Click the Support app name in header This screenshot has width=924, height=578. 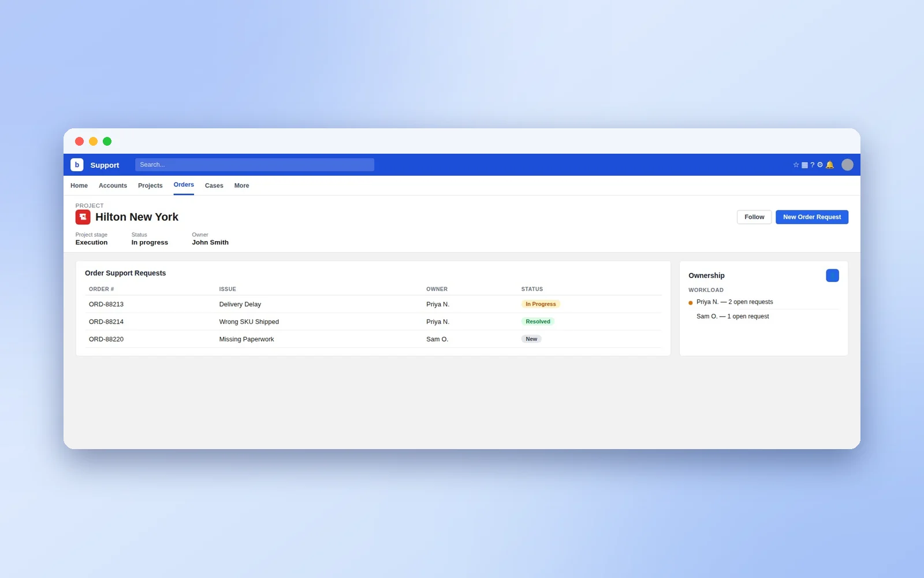105,165
